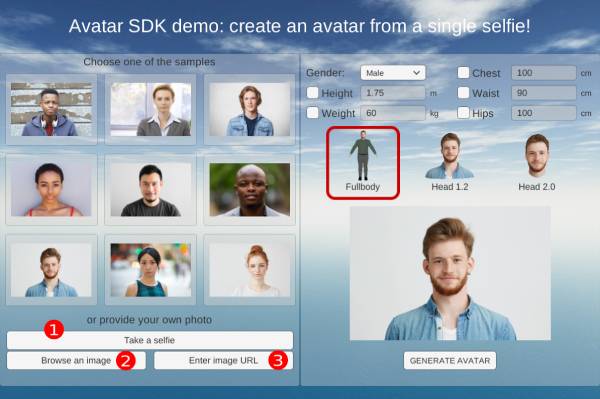
Task: Choose sample of bearded man in blue shirt
Action: click(51, 270)
